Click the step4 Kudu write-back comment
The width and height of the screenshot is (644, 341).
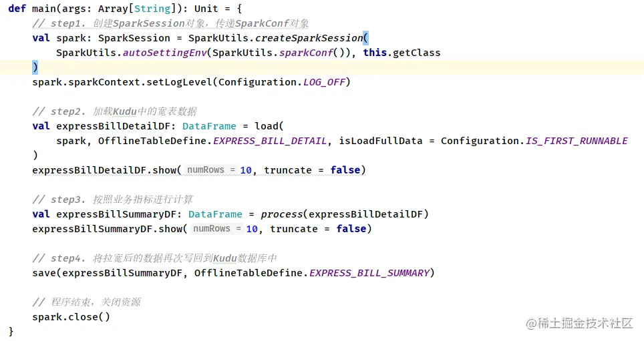point(154,258)
